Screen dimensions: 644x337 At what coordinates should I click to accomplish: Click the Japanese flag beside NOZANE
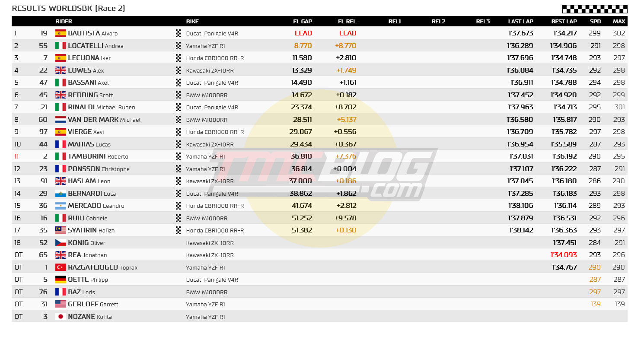(x=61, y=317)
